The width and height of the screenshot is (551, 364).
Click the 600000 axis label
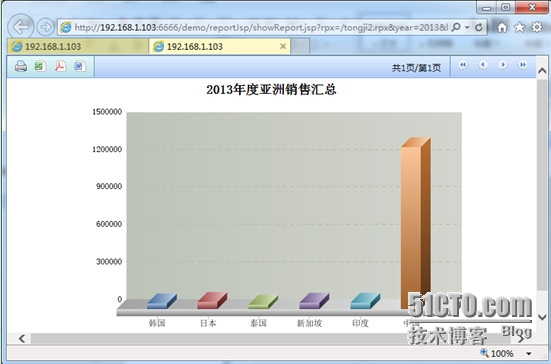click(109, 224)
